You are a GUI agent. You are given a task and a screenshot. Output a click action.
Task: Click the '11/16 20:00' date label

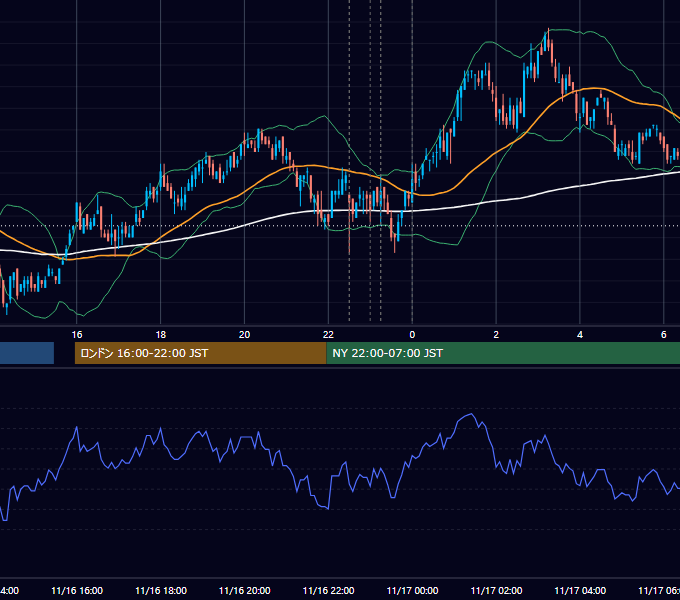click(x=245, y=590)
